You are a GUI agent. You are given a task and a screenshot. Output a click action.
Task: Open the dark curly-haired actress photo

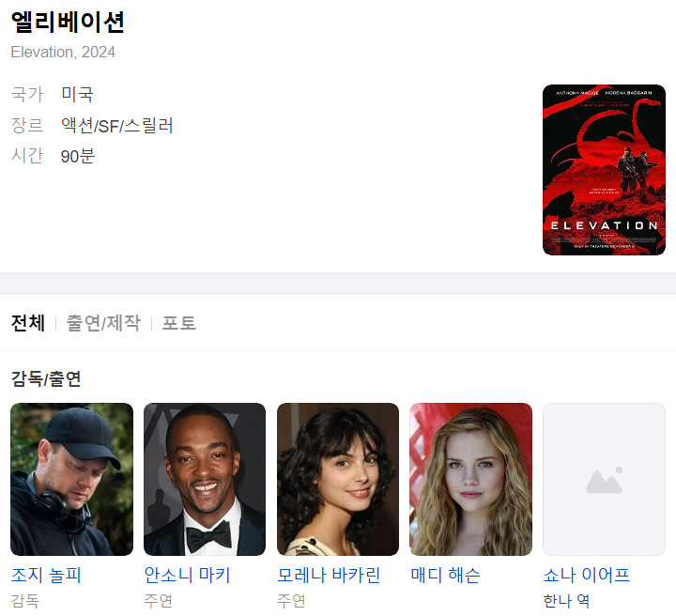(x=338, y=479)
